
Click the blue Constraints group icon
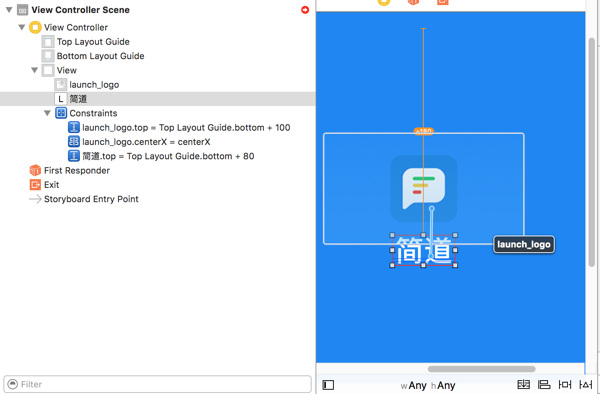60,113
